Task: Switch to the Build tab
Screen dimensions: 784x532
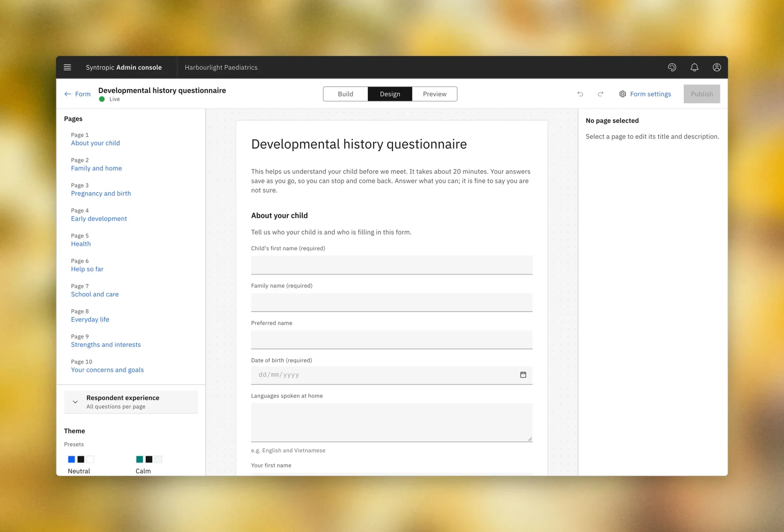Action: pos(345,94)
